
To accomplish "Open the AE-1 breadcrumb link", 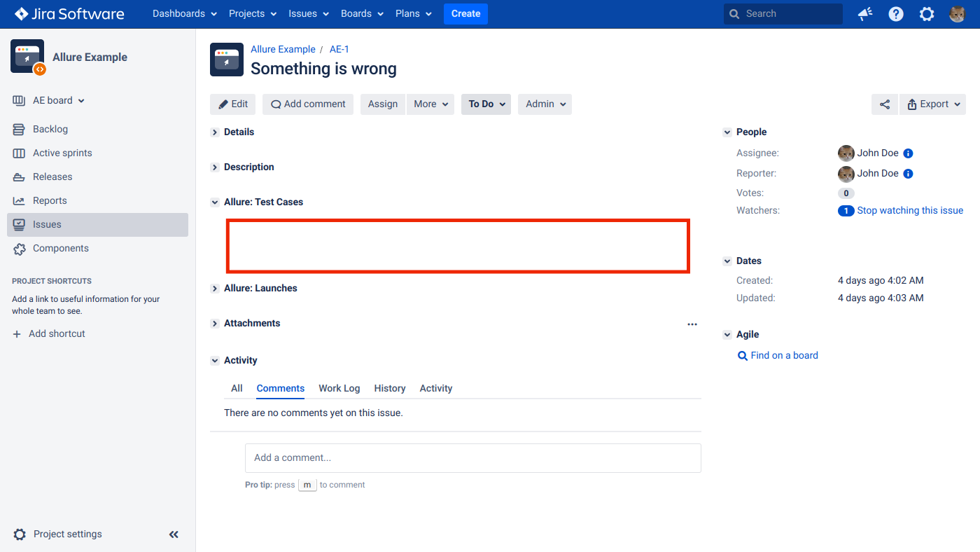I will (x=339, y=50).
